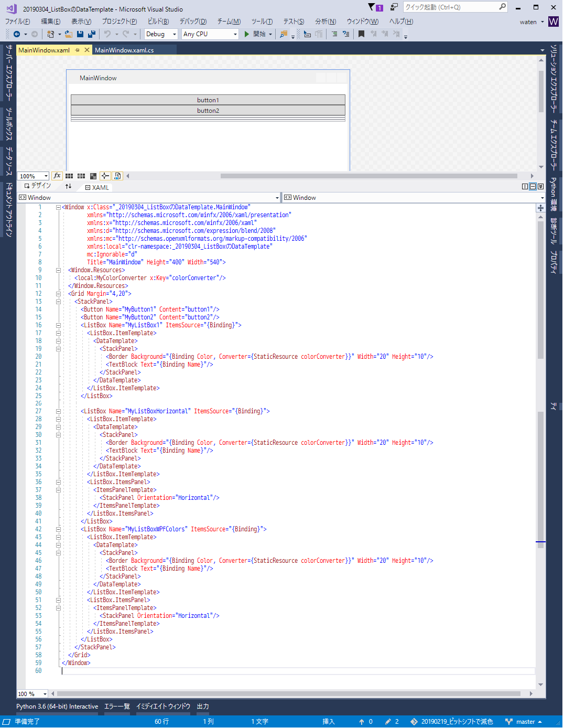
Task: Click the unpublished commits up-arrow in status bar
Action: tap(362, 722)
